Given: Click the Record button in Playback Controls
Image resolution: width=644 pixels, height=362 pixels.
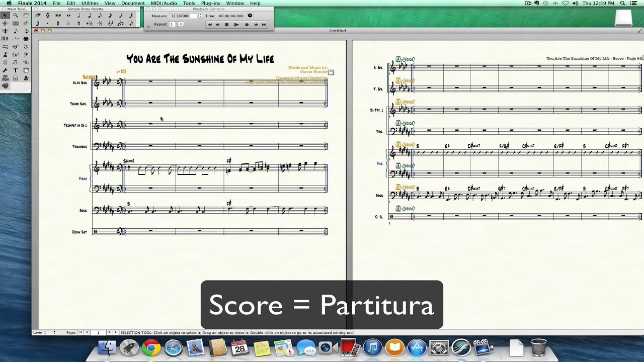Looking at the screenshot, I should point(247,25).
